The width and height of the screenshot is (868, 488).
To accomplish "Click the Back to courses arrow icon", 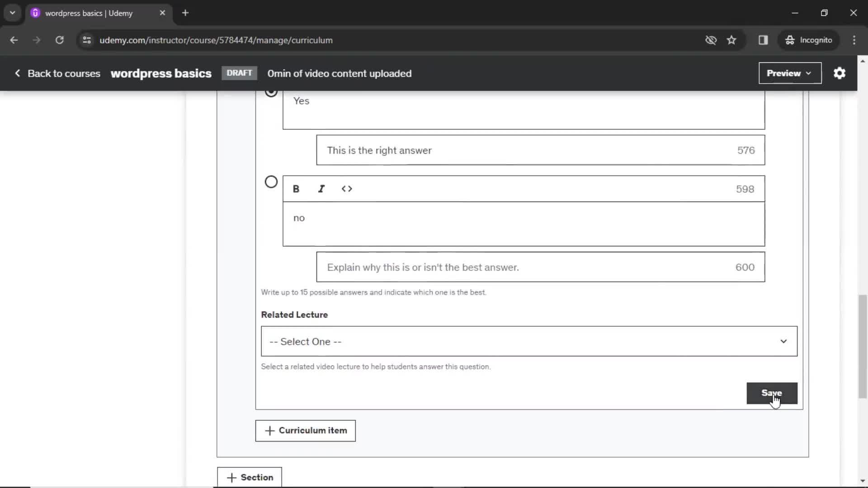I will click(17, 73).
